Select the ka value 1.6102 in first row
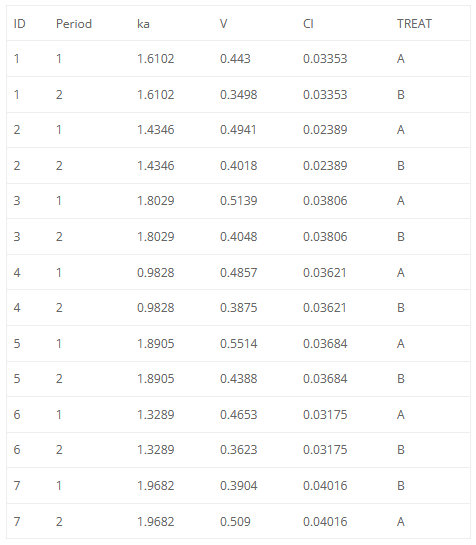This screenshot has height=545, width=476. [155, 59]
